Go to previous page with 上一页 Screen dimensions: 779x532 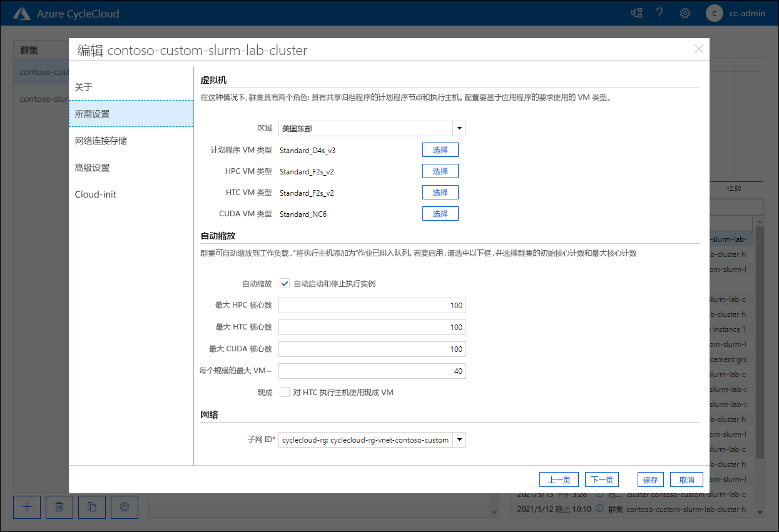(x=559, y=479)
